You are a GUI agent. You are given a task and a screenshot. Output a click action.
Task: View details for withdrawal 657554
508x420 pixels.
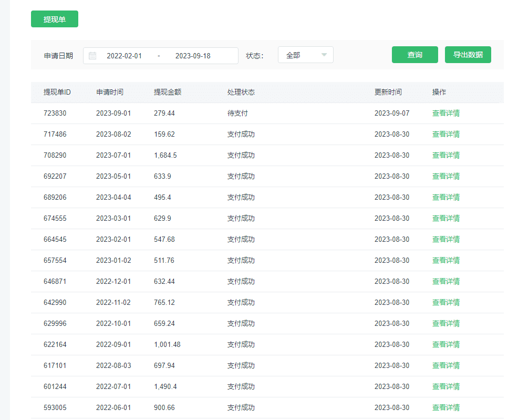(x=445, y=260)
